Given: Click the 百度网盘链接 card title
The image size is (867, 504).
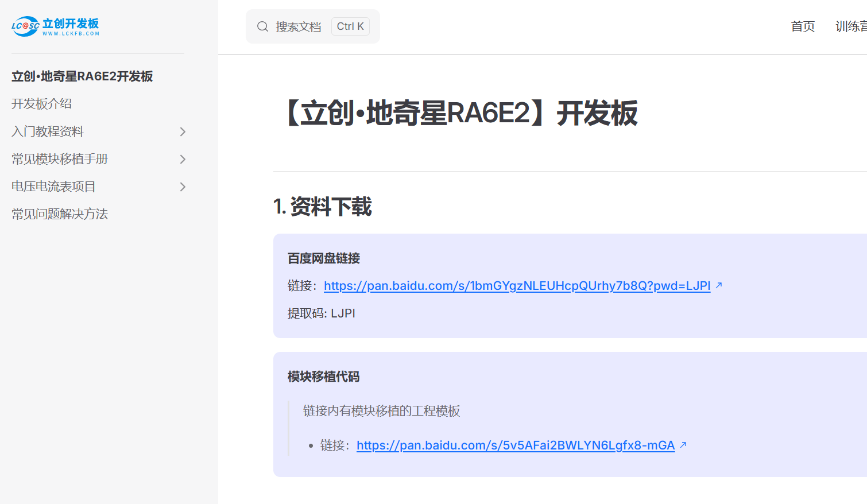Looking at the screenshot, I should point(324,258).
